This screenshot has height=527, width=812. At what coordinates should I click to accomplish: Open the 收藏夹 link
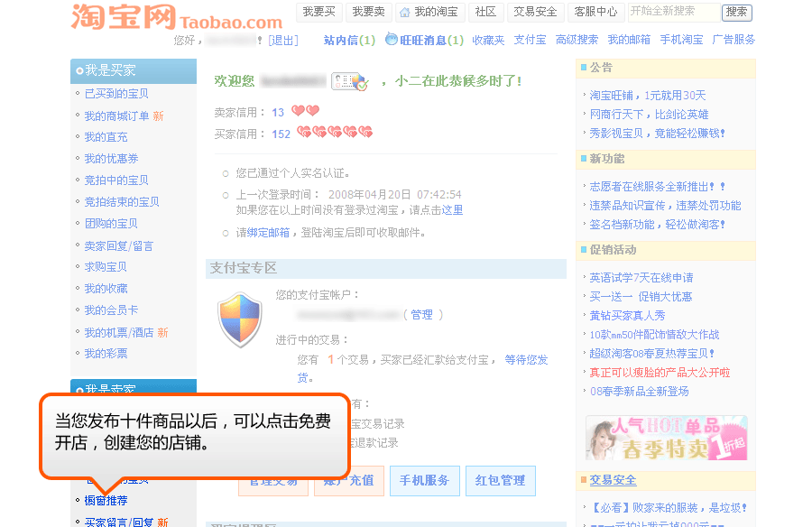[x=488, y=40]
